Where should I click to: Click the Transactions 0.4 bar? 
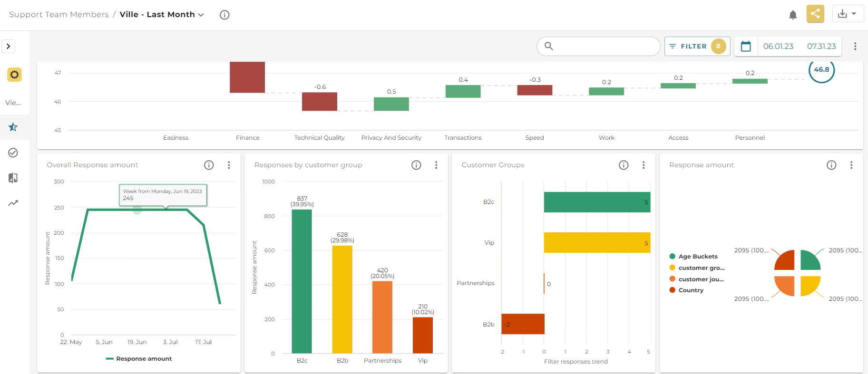point(463,91)
